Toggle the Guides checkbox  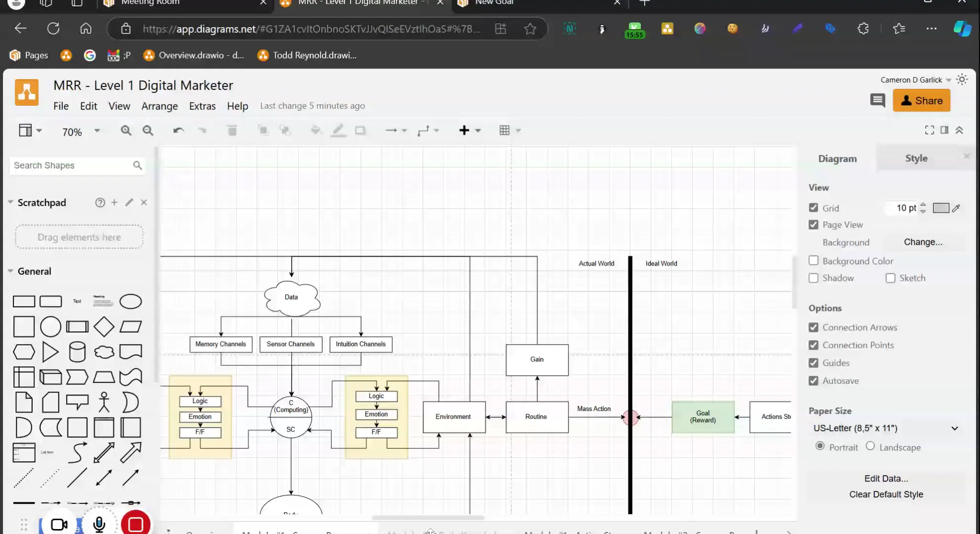click(813, 363)
